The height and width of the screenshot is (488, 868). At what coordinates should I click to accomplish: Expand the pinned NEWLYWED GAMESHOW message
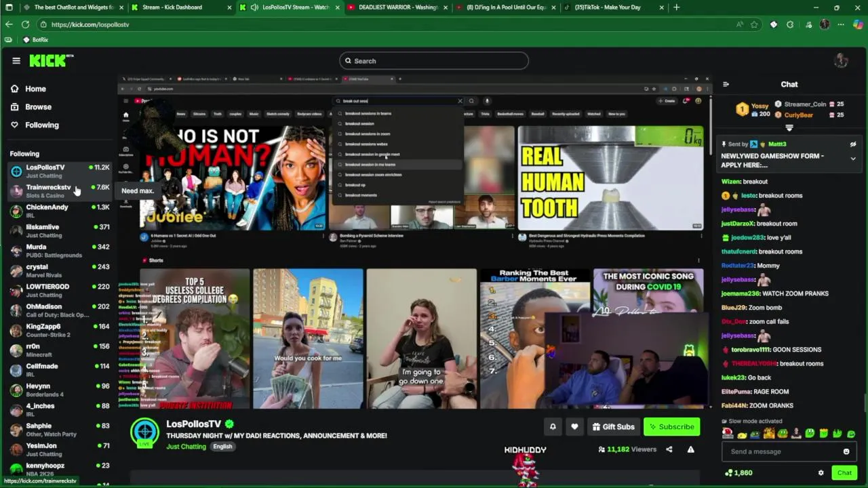pyautogui.click(x=853, y=159)
